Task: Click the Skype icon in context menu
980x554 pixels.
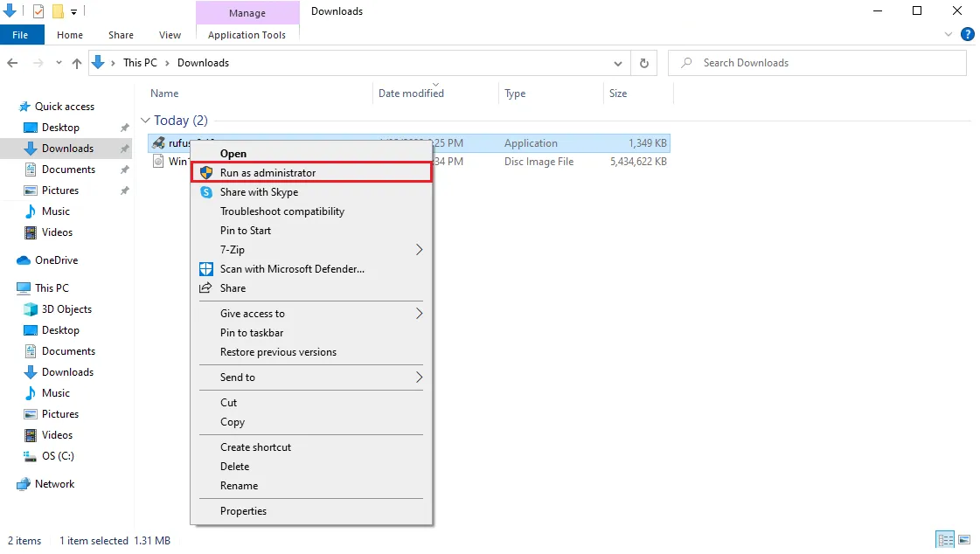Action: (206, 191)
